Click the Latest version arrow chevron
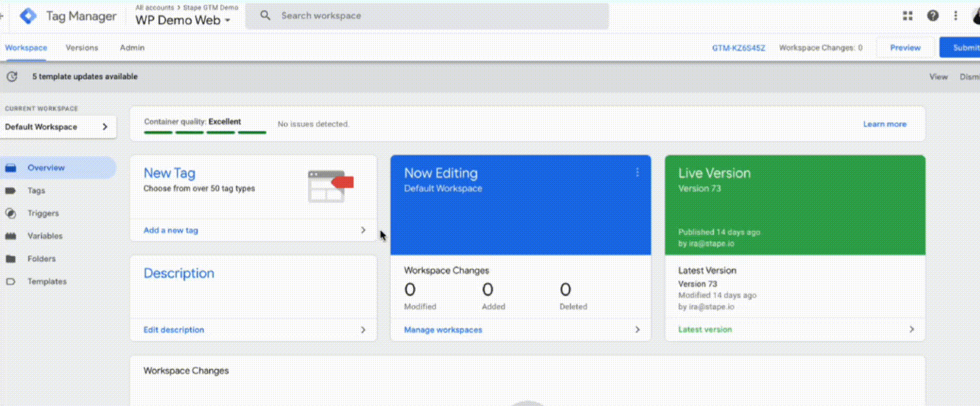Image resolution: width=980 pixels, height=406 pixels. coord(911,329)
